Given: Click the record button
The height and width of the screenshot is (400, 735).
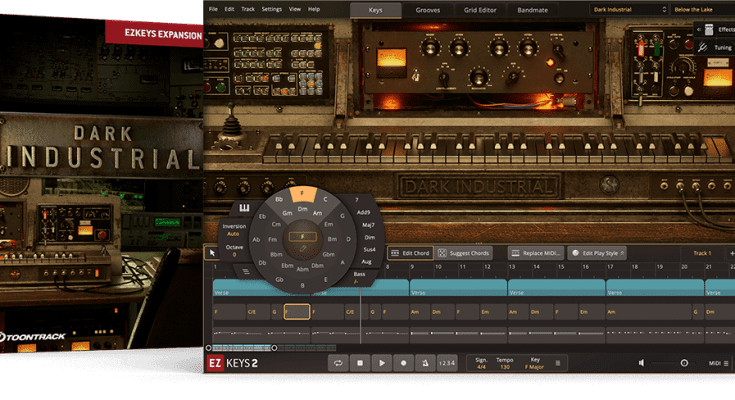Looking at the screenshot, I should [404, 363].
